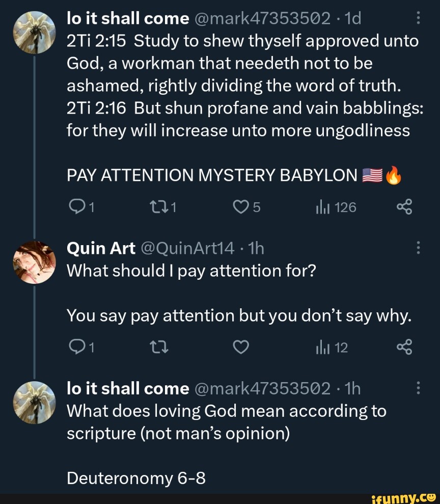
Task: Open the Deuteronomy 6-8 tweet text
Action: click(x=135, y=478)
